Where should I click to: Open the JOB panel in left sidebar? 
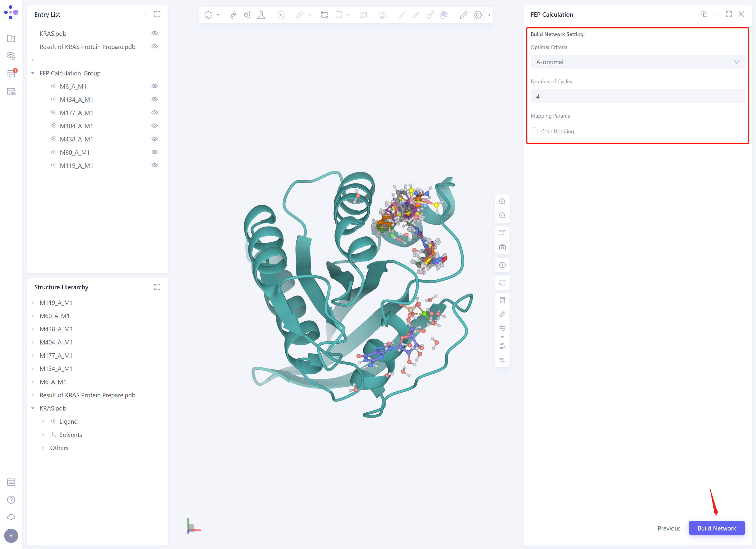point(11,92)
